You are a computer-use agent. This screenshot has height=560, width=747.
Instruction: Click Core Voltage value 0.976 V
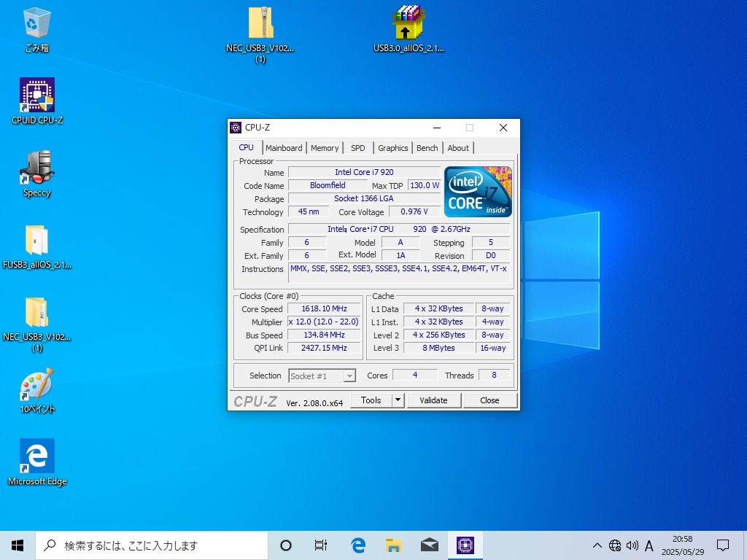[x=414, y=211]
